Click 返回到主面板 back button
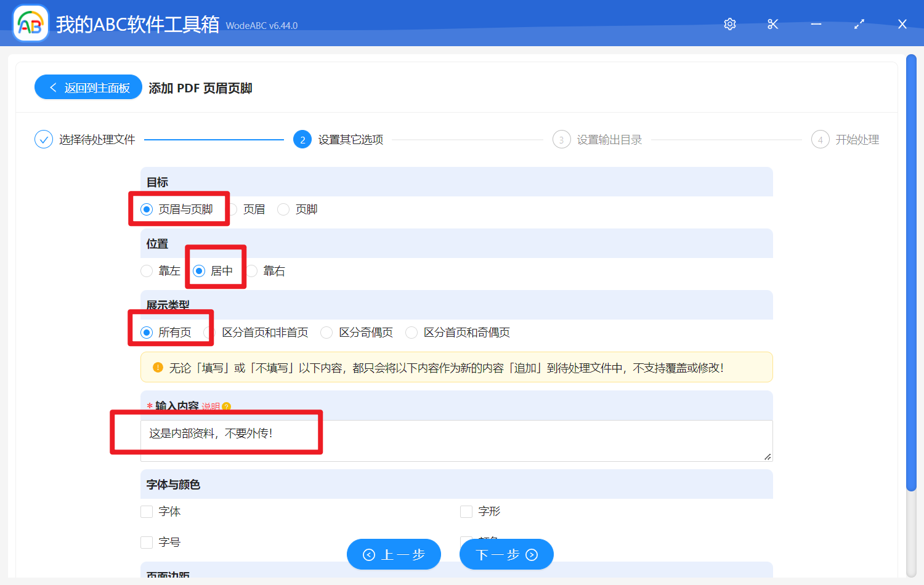 pos(89,87)
